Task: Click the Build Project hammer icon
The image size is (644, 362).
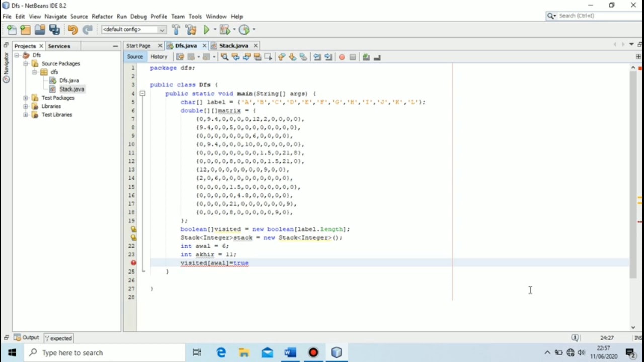Action: [x=176, y=30]
